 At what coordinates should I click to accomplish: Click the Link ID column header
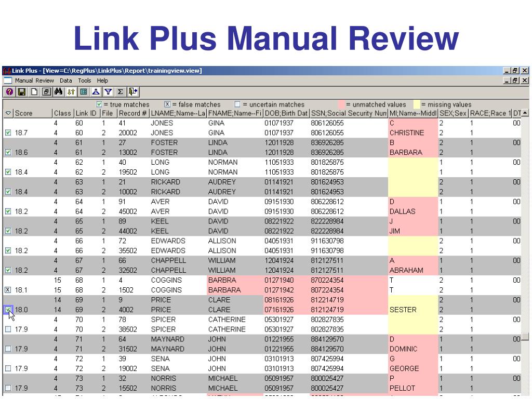pyautogui.click(x=86, y=113)
